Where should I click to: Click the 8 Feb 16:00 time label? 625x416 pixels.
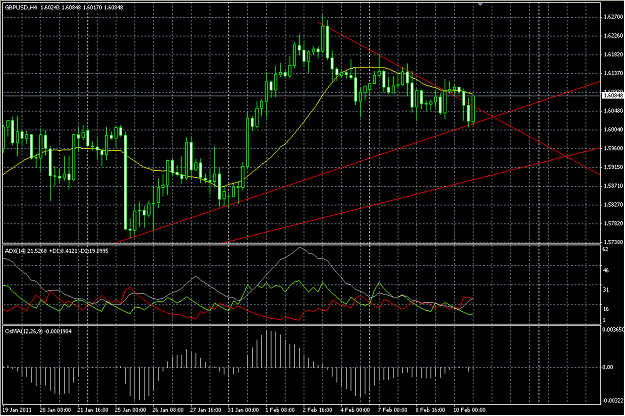click(430, 410)
